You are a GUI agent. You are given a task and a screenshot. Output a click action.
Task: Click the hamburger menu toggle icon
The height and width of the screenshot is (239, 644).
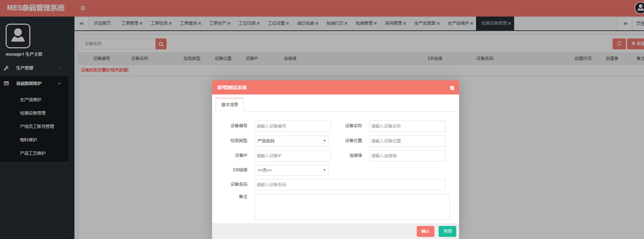coord(83,8)
